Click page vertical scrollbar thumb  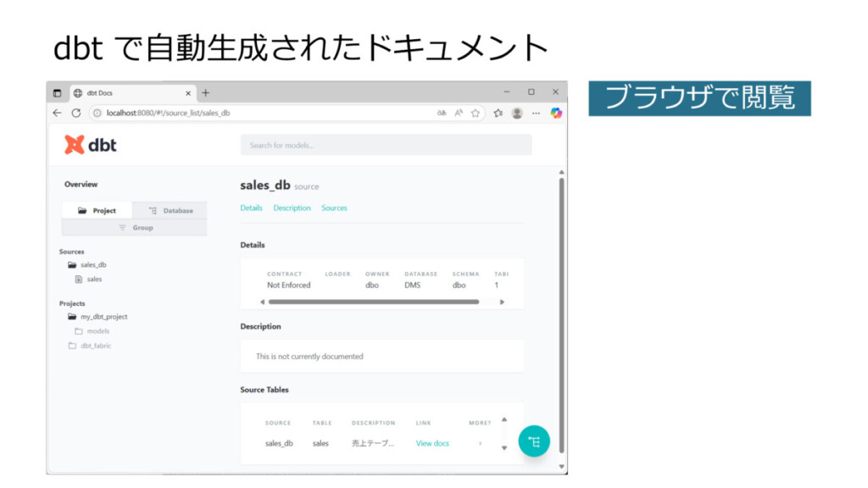(561, 315)
